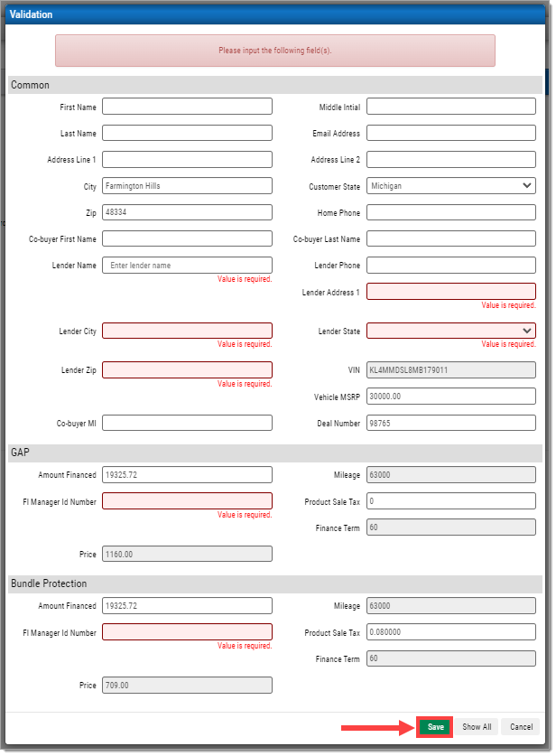Click the Email Address field
Viewport: 556px width, 756px height.
point(451,133)
